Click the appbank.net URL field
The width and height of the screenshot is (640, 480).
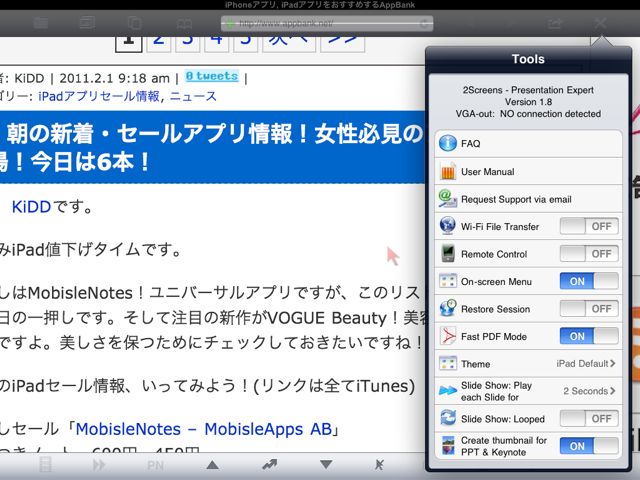(327, 23)
